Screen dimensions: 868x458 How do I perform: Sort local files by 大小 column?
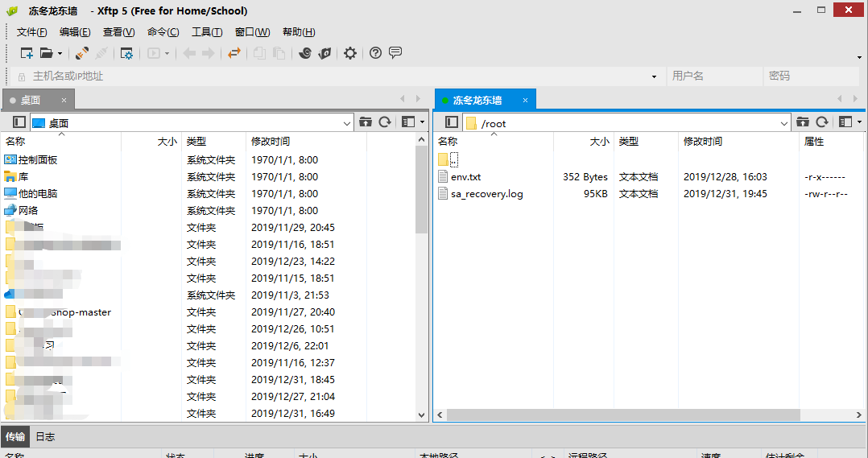[151, 142]
